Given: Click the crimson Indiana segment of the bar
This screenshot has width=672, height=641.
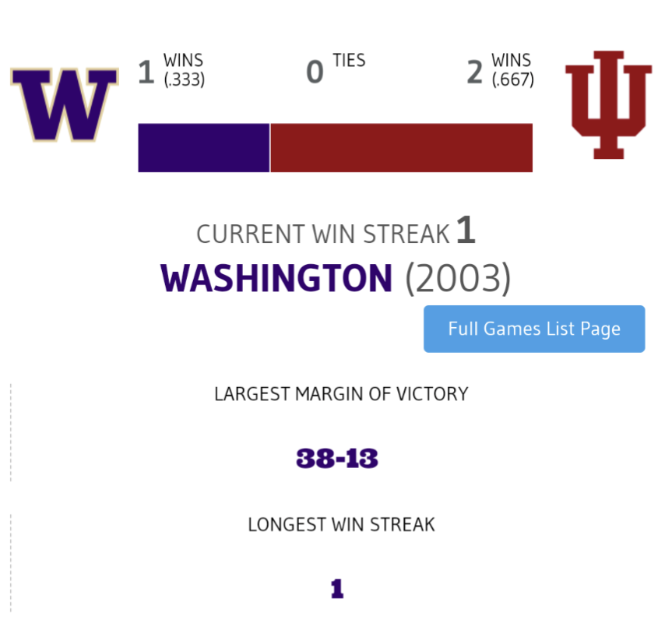Looking at the screenshot, I should [x=401, y=147].
